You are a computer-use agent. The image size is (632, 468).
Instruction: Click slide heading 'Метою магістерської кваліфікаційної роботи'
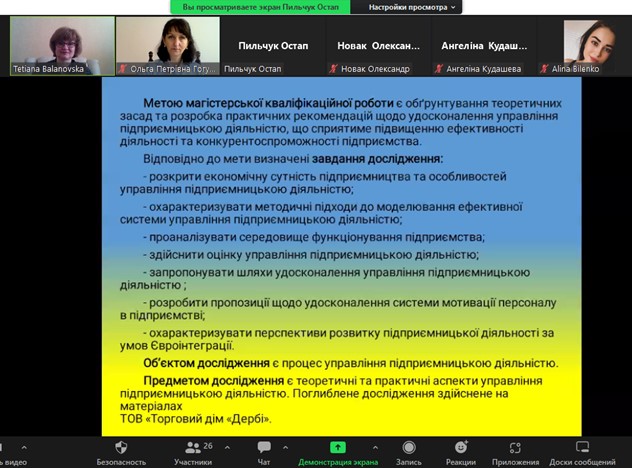coord(268,103)
